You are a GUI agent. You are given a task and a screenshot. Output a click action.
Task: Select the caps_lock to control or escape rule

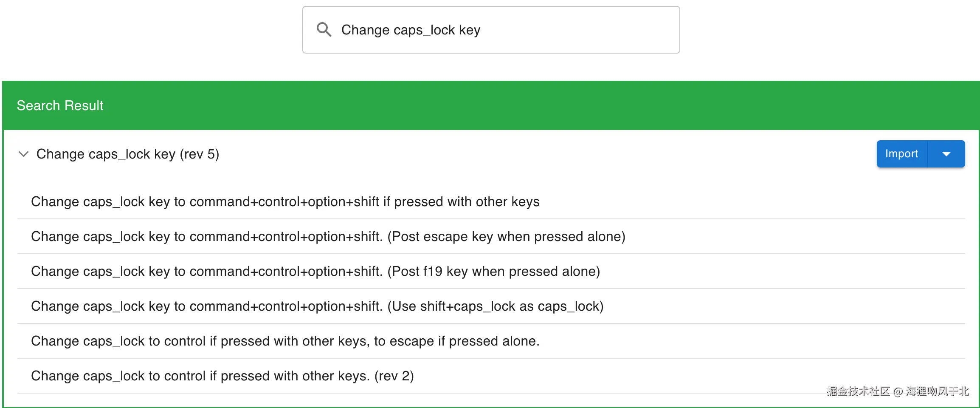coord(285,341)
